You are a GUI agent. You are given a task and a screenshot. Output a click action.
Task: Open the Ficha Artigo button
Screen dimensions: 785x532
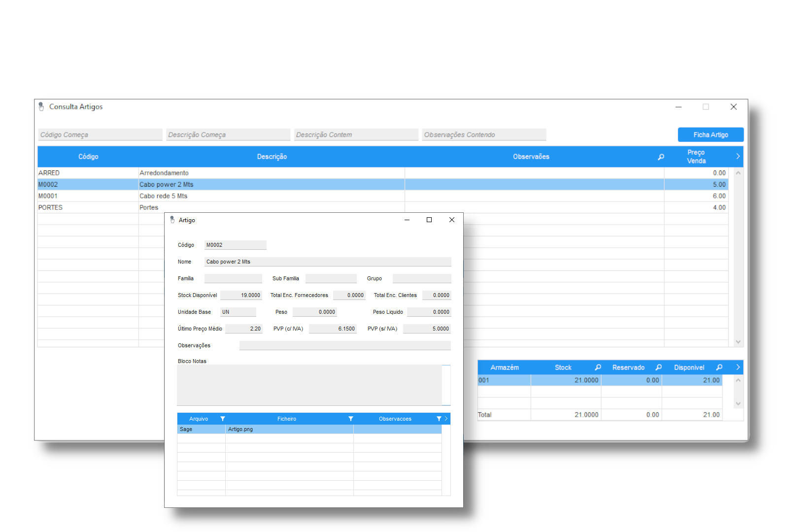710,134
